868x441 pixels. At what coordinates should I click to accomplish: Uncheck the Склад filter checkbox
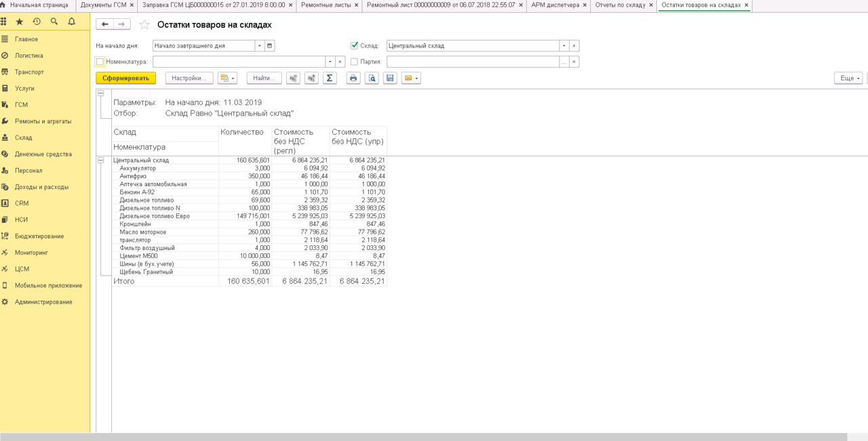click(x=354, y=45)
